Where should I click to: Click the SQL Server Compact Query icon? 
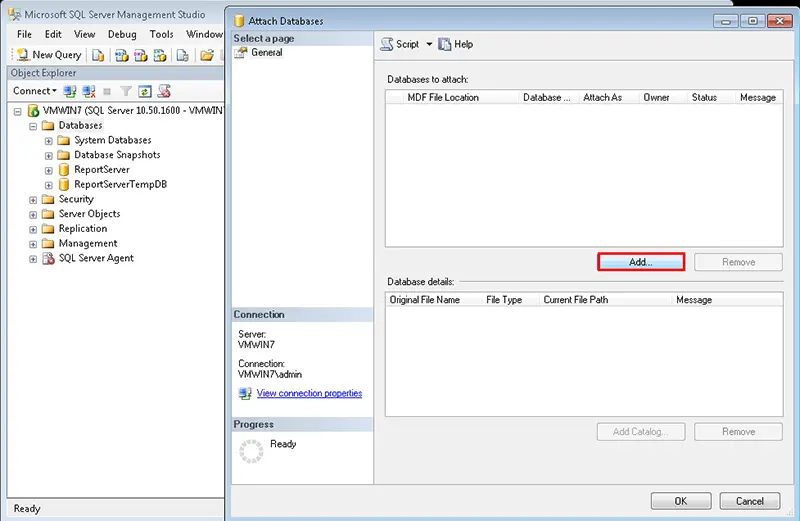click(x=183, y=55)
